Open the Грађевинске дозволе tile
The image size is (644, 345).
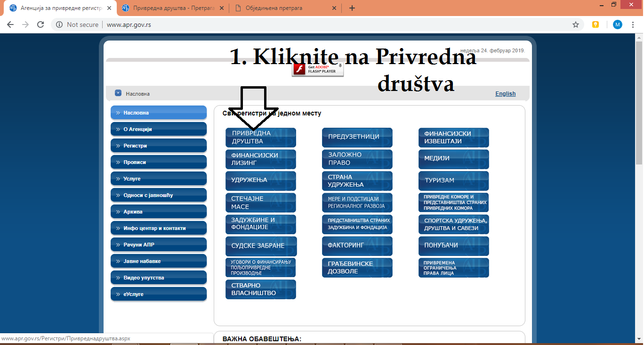[357, 267]
